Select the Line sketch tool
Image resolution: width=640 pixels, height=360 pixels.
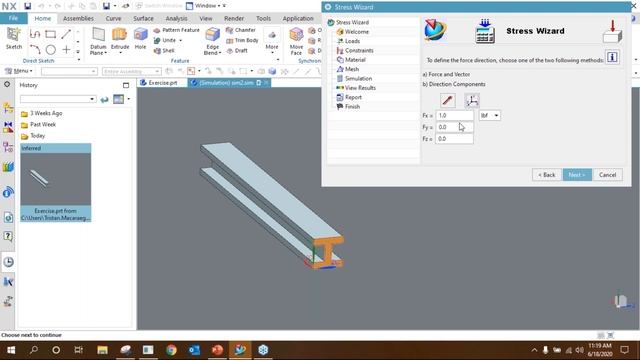click(x=66, y=34)
